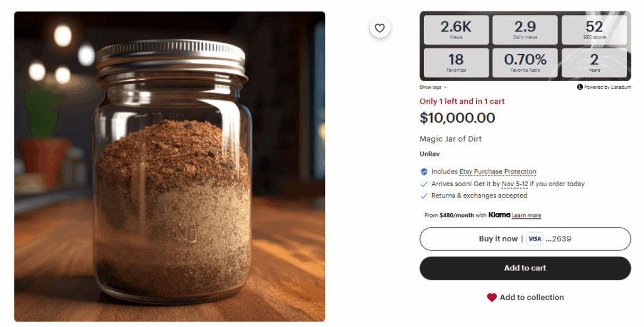This screenshot has height=327, width=644.
Task: Click the Klarna logo
Action: (499, 215)
